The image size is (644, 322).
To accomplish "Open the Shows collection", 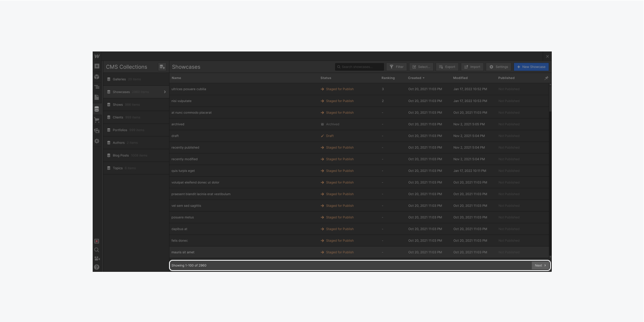I will 136,105.
